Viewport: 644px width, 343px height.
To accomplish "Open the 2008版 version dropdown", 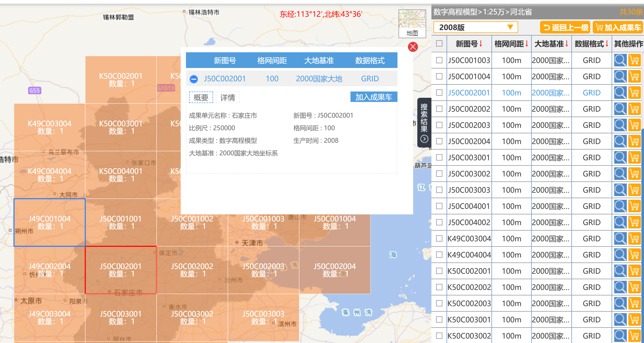I will [x=475, y=27].
